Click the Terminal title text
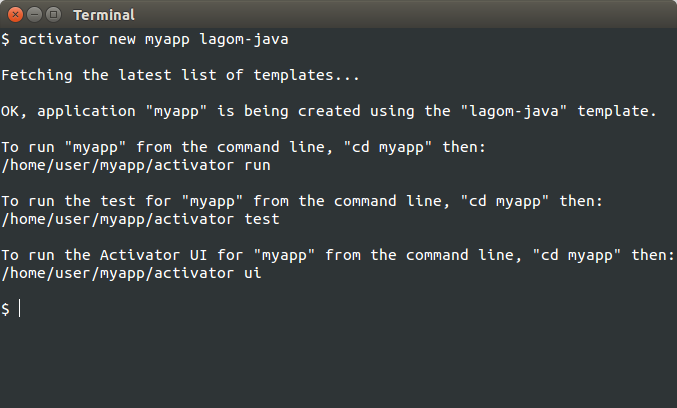Image resolution: width=677 pixels, height=408 pixels. [104, 15]
